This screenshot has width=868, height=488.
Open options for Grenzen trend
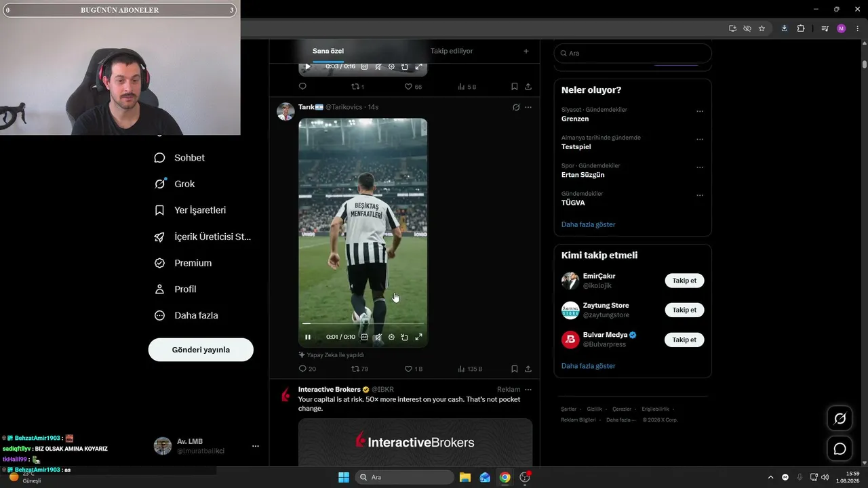coord(700,111)
